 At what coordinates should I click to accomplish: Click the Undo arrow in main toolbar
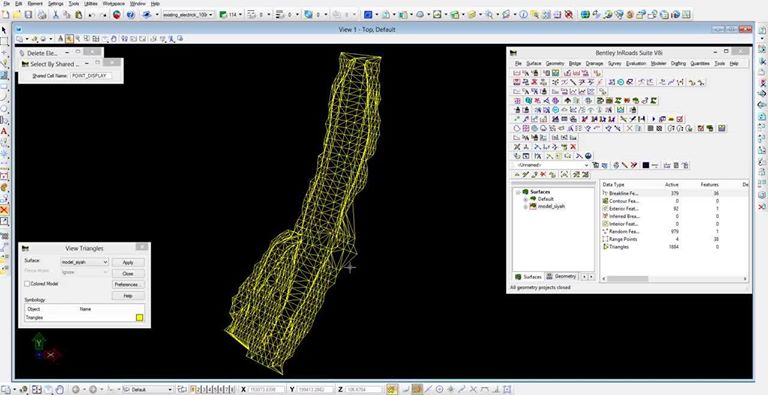click(x=91, y=15)
